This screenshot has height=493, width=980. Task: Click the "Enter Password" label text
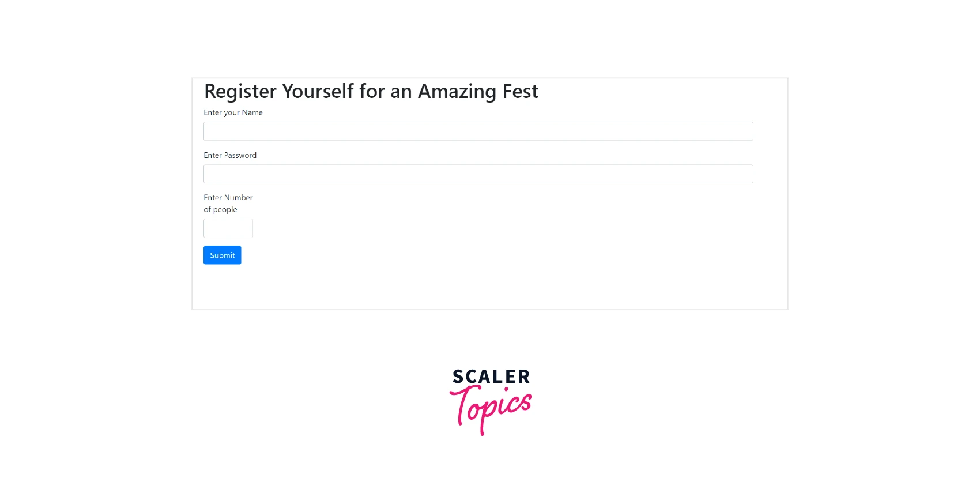pos(230,155)
